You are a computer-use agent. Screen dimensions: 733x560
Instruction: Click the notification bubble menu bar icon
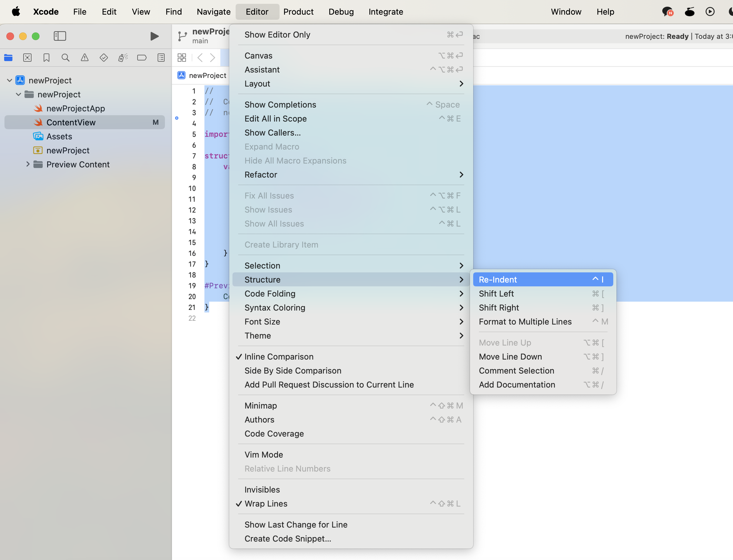point(668,12)
